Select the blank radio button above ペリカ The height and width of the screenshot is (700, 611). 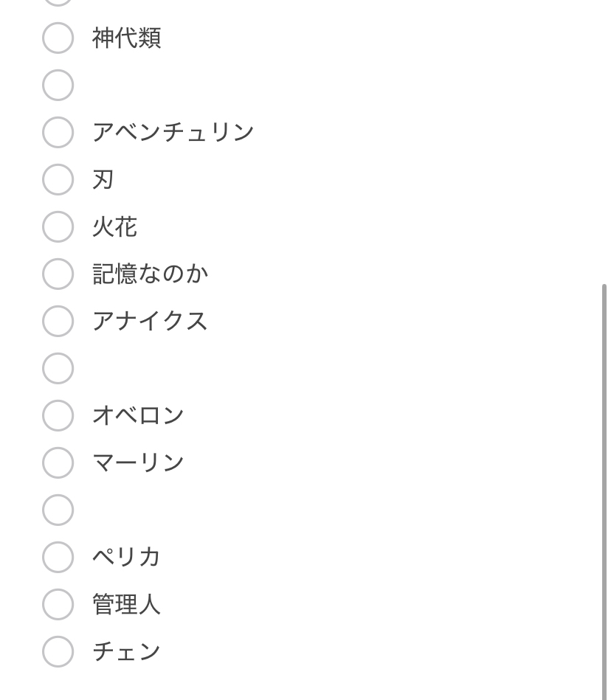point(58,510)
